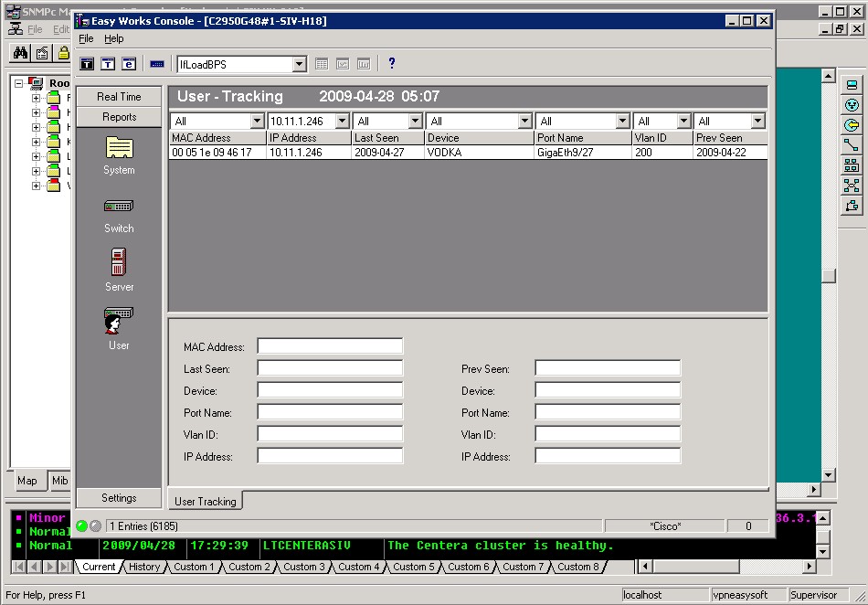Click the gray status indicator in console status bar
This screenshot has width=868, height=605.
pos(95,525)
